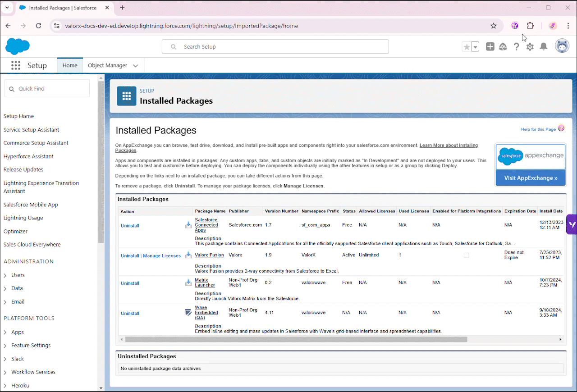
Task: Click package icon beside Wave Embedded (QA)
Action: point(188,312)
